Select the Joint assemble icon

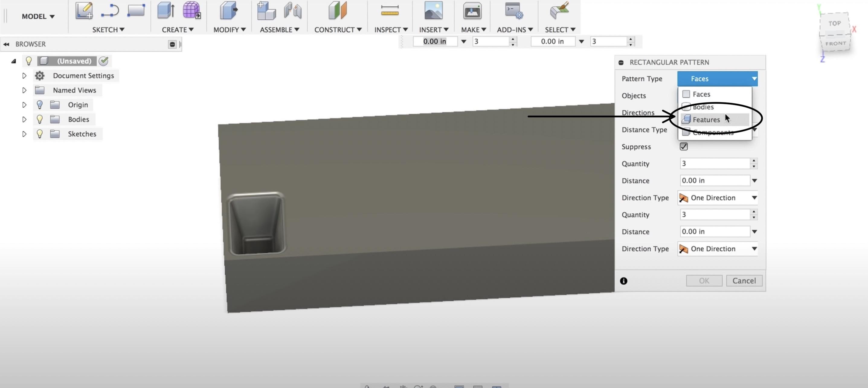point(292,10)
